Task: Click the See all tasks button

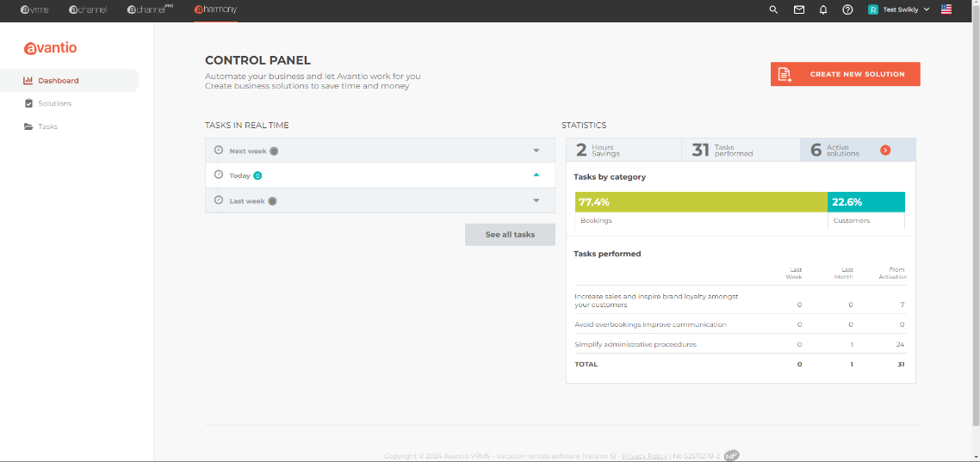Action: (x=510, y=235)
